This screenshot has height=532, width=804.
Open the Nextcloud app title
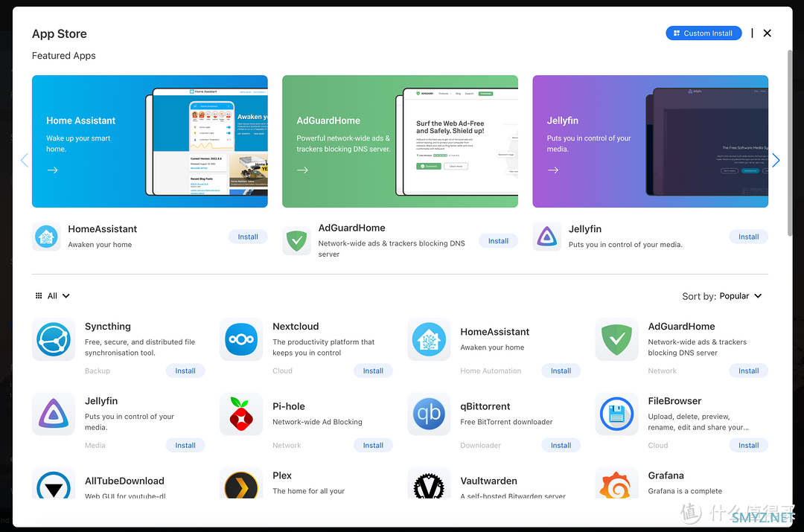coord(296,327)
